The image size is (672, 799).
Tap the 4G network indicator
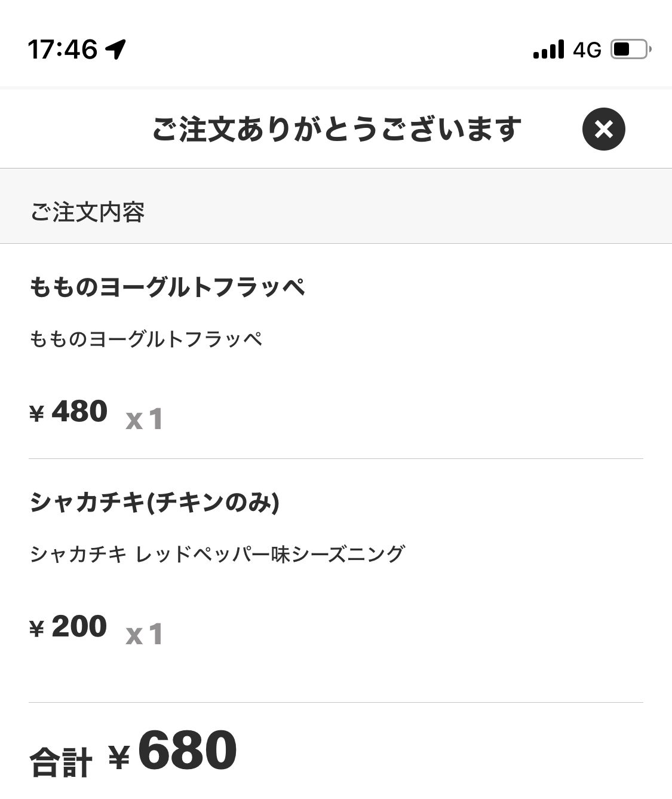pyautogui.click(x=587, y=50)
